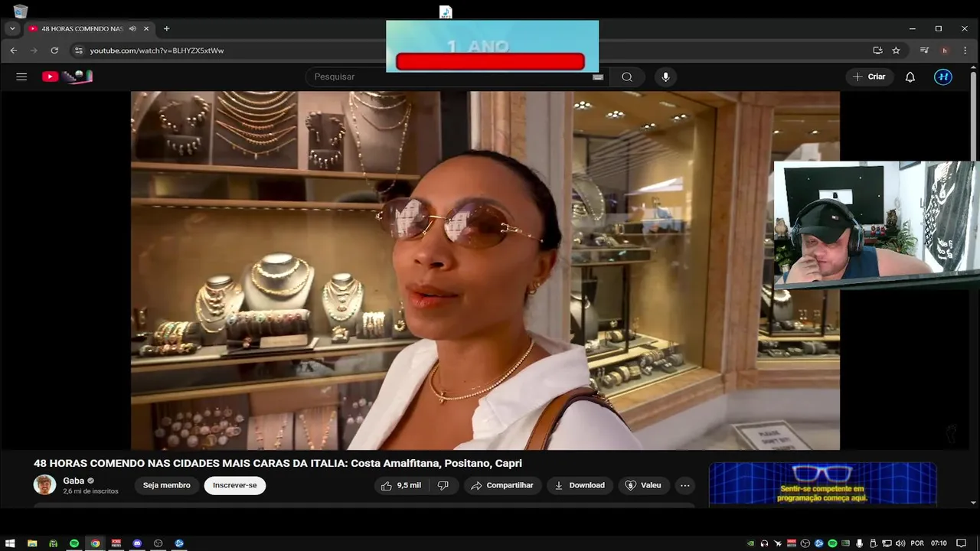
Task: Open the microphone tray icon
Action: click(859, 543)
